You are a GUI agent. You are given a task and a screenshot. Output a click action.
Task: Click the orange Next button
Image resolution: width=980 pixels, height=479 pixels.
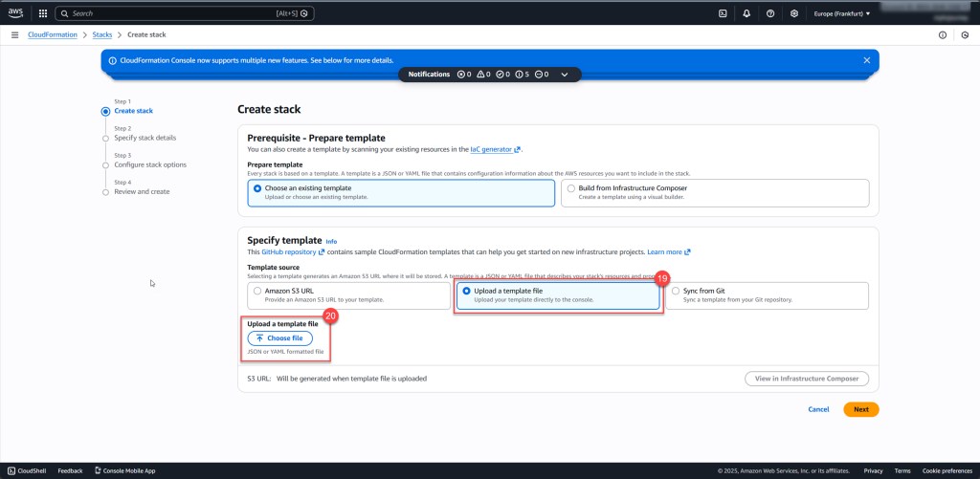(x=860, y=409)
